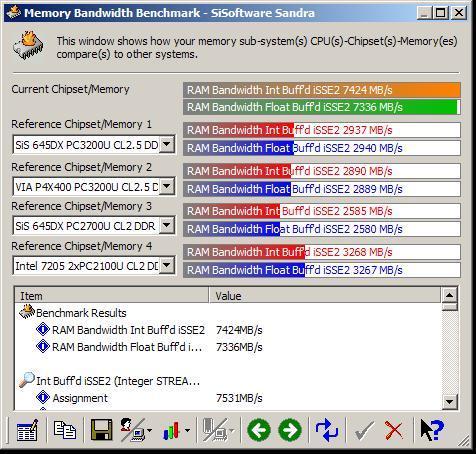Click the orange Int Buff'd 7424 MB/s bar
Screen dimensions: 476x454
tap(322, 90)
